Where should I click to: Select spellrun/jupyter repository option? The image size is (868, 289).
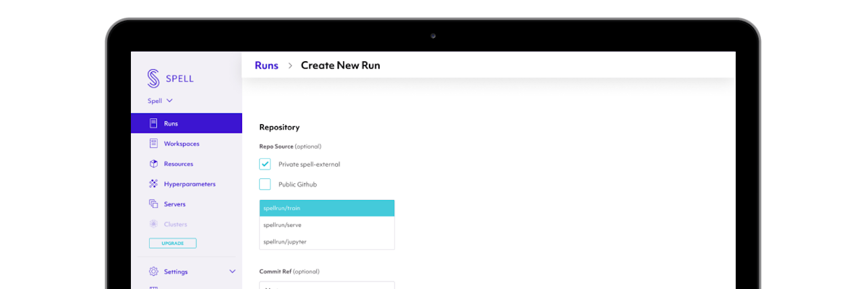coord(327,241)
